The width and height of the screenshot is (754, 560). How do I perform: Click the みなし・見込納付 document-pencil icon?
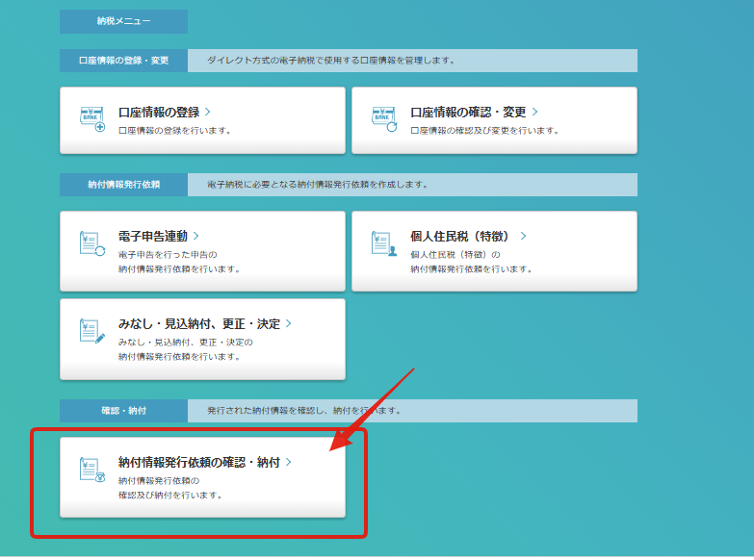click(x=92, y=331)
